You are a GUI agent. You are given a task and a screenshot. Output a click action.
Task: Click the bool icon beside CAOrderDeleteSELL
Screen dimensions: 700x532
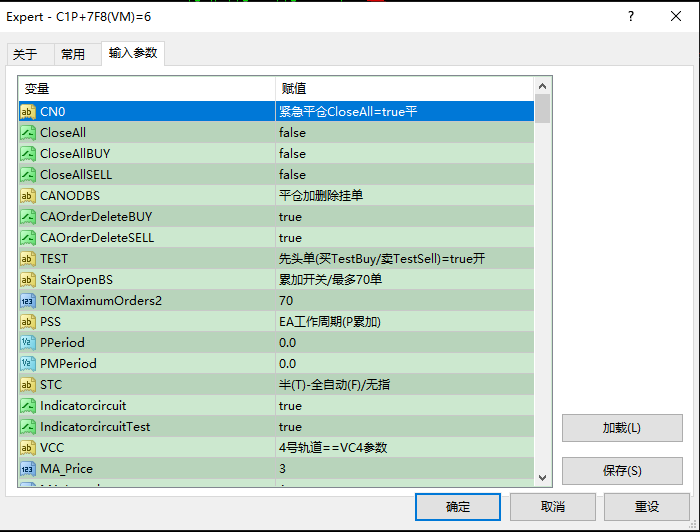[x=28, y=237]
